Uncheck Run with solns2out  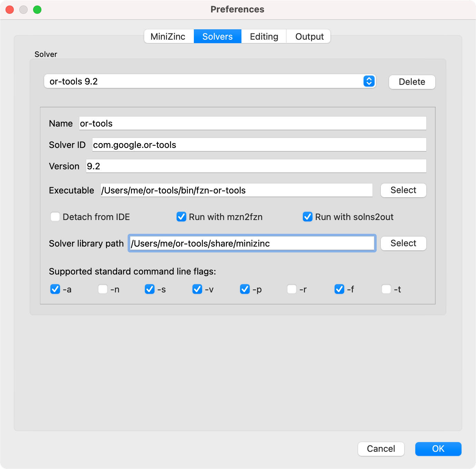308,217
